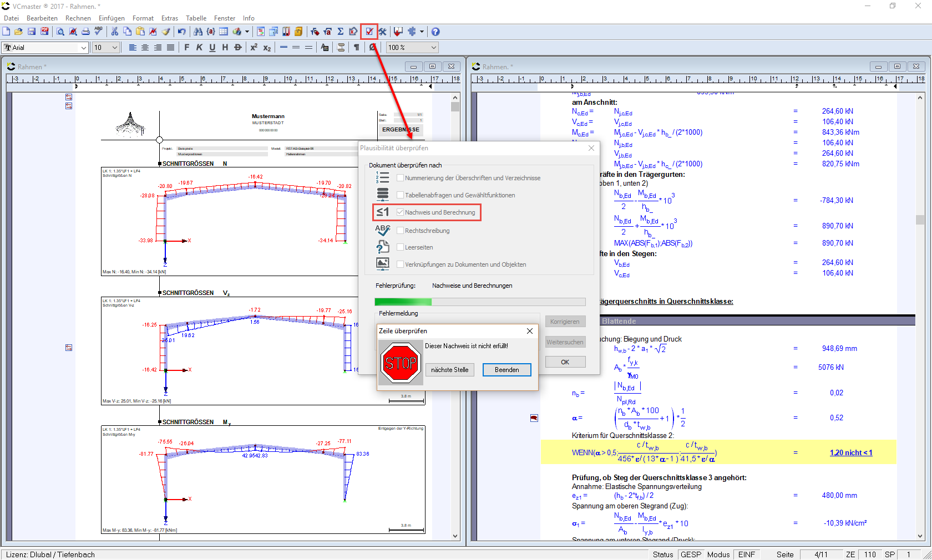Click the sum (Sigma) toolbar icon
Viewport: 932px width, 560px height.
point(341,32)
